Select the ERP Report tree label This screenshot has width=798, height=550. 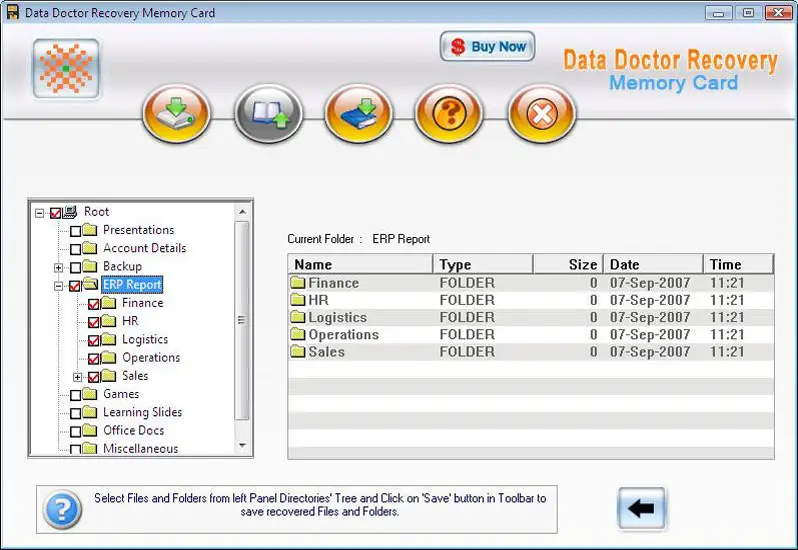(x=132, y=284)
